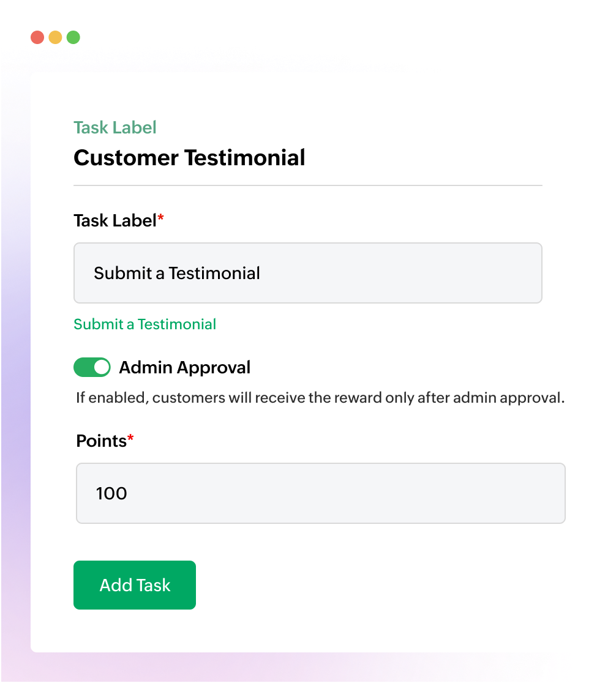The height and width of the screenshot is (683, 616).
Task: Click the Task Label required asterisk
Action: (x=160, y=215)
